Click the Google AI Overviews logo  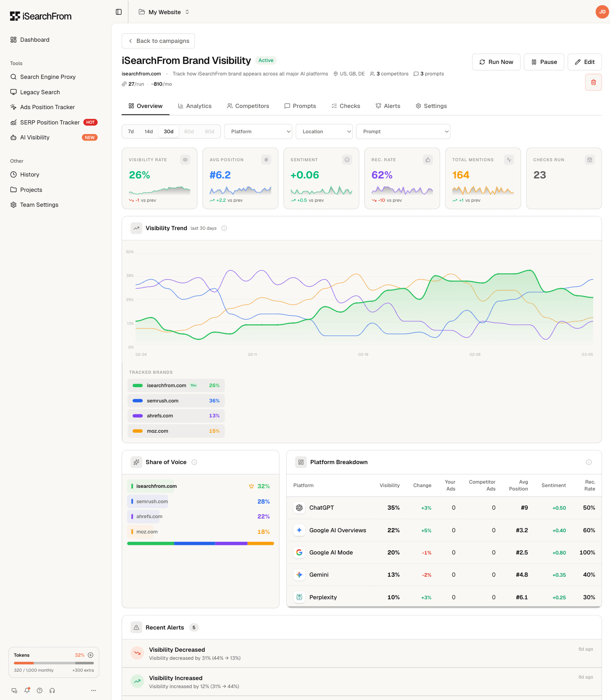pos(299,530)
